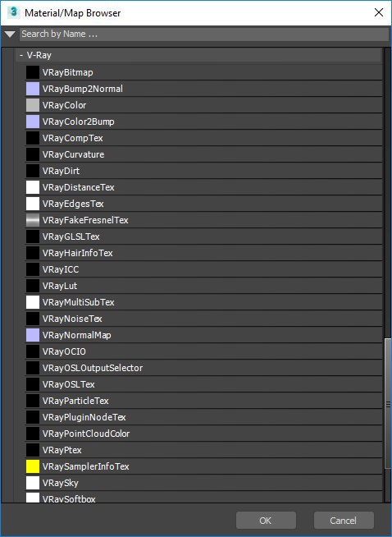The height and width of the screenshot is (537, 392).
Task: Choose the VRayOSLTex map label
Action: click(68, 384)
